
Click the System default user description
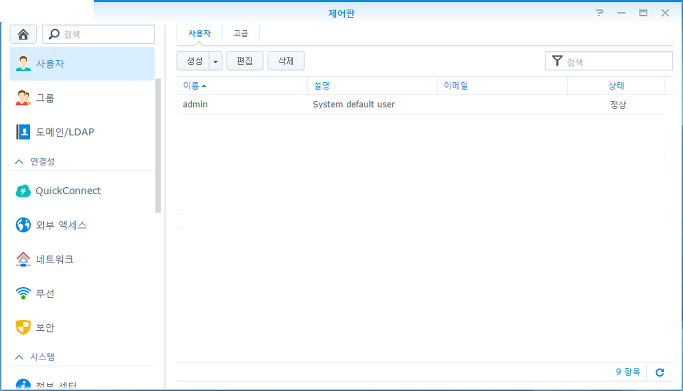pyautogui.click(x=354, y=104)
